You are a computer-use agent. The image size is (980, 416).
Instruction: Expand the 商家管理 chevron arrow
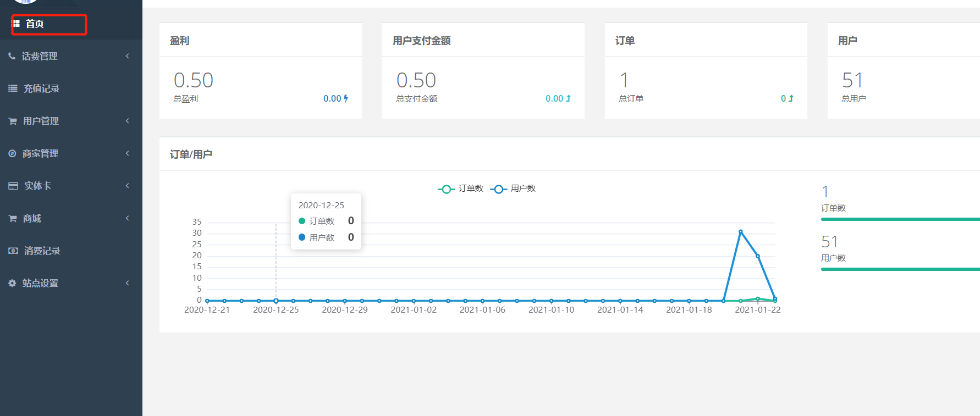coord(128,153)
